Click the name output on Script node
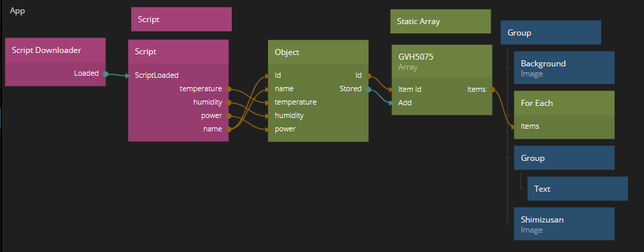 [x=229, y=129]
